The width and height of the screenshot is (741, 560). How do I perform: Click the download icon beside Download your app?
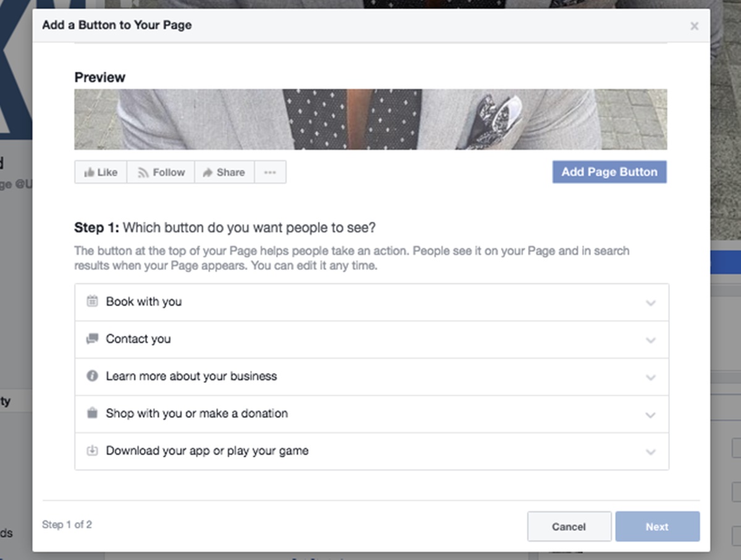[92, 451]
